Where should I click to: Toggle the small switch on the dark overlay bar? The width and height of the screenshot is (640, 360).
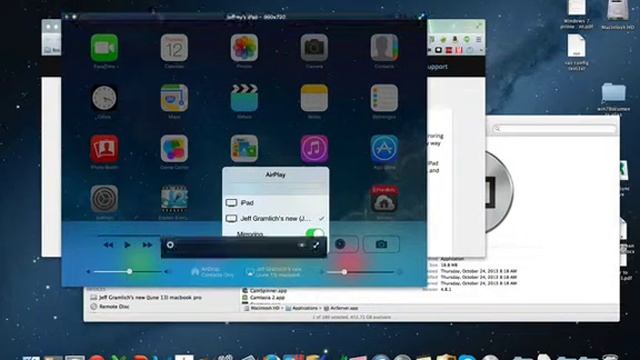coord(301,245)
